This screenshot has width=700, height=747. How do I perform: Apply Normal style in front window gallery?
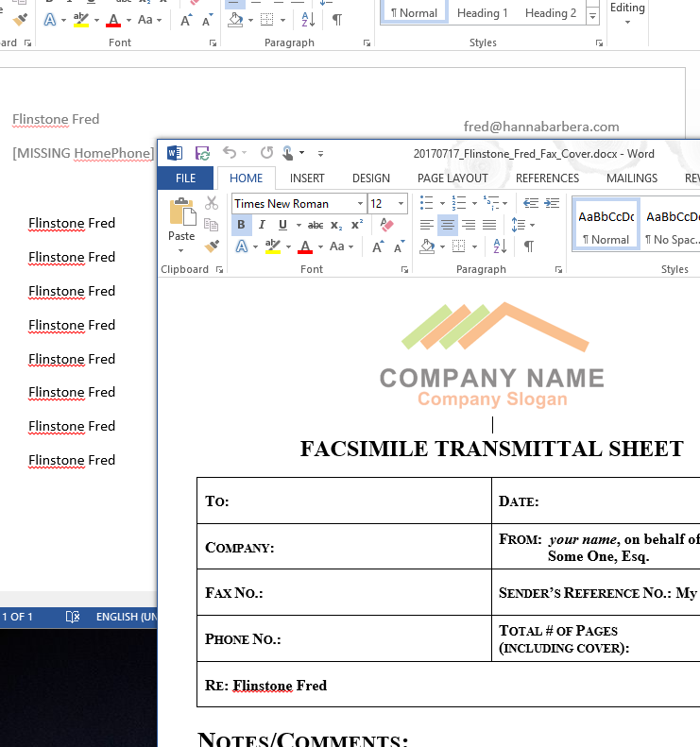click(x=606, y=226)
